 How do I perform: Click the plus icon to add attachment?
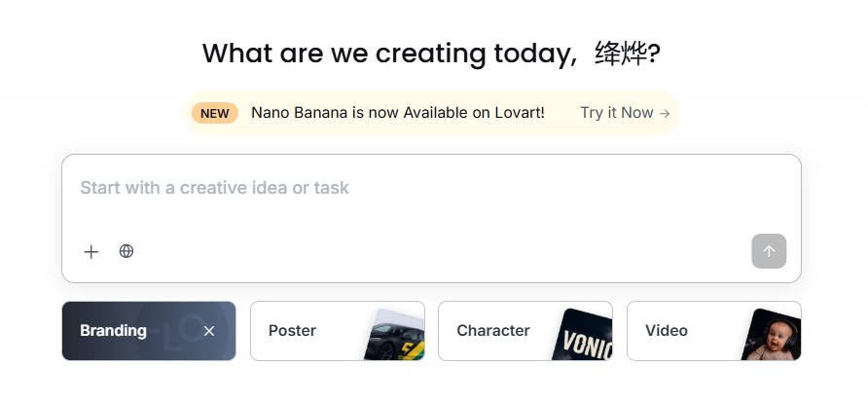(x=91, y=252)
